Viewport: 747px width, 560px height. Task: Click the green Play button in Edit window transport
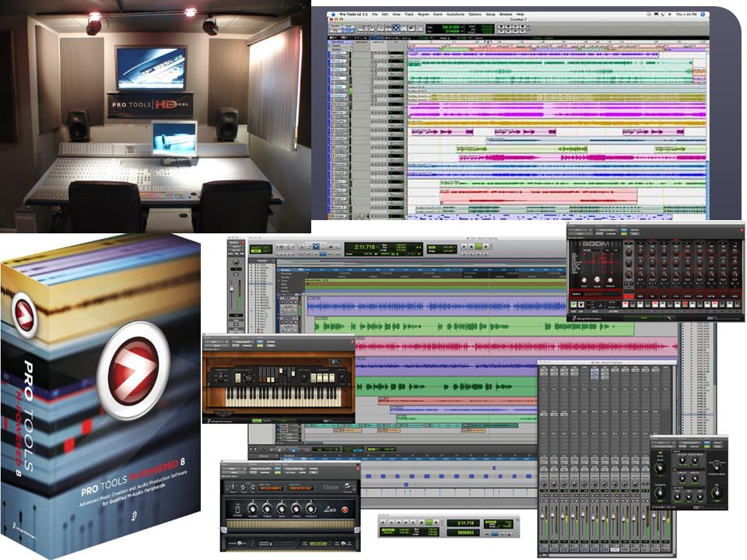(x=479, y=247)
